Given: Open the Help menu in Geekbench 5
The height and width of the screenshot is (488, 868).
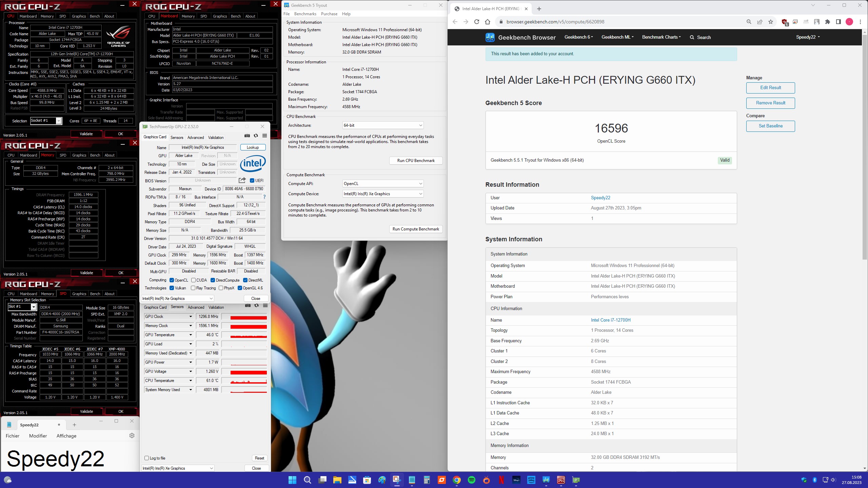Looking at the screenshot, I should [346, 14].
